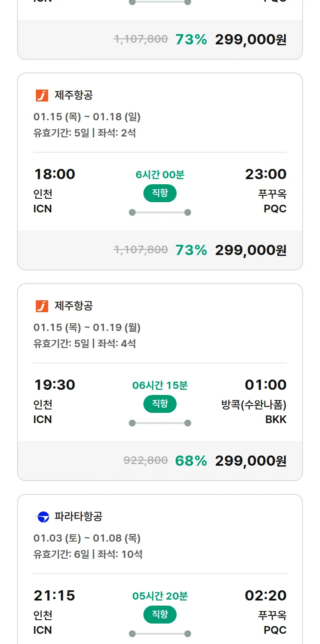Click the blue Parata Air logo
The image size is (320, 644).
point(42,517)
